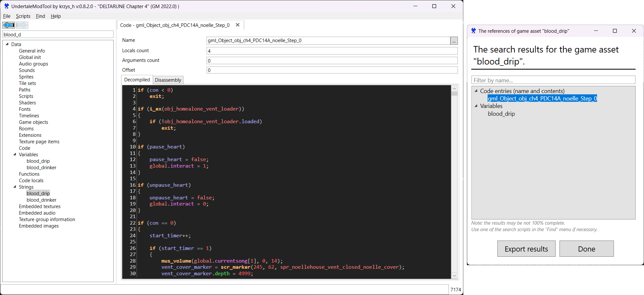
Task: Switch to the Disassembly tab
Action: click(x=168, y=80)
